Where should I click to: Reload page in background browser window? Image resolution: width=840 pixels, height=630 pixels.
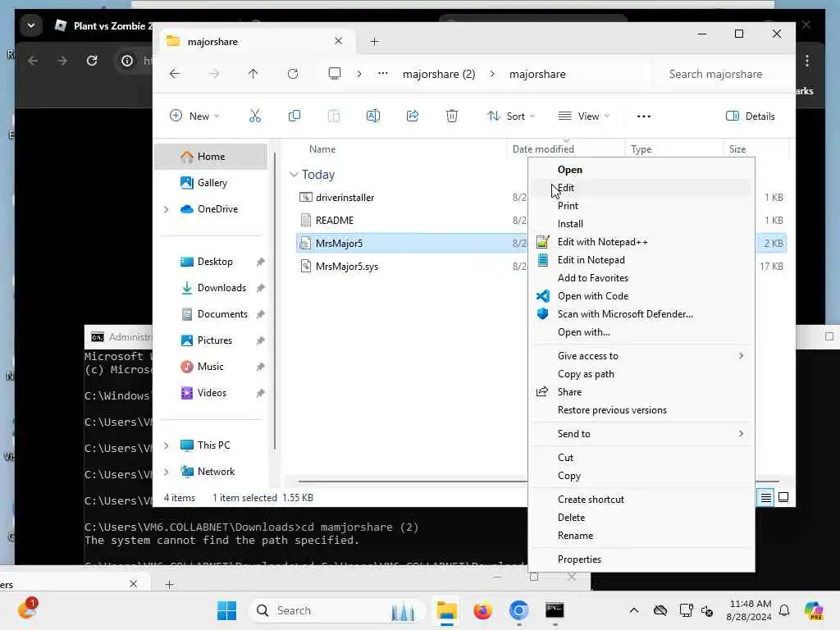(x=92, y=61)
